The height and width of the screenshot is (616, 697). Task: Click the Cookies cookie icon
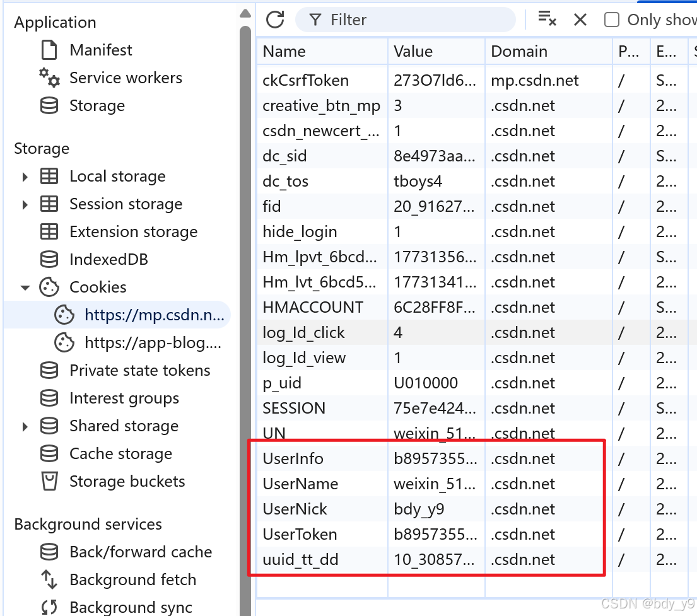click(x=49, y=287)
